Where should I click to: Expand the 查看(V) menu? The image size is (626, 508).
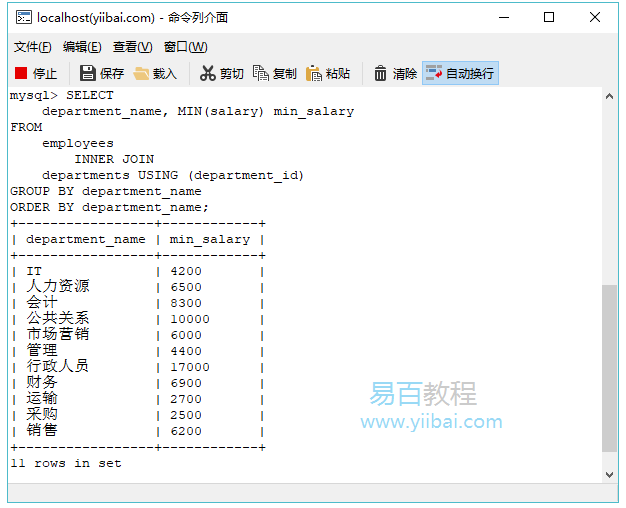pos(132,47)
